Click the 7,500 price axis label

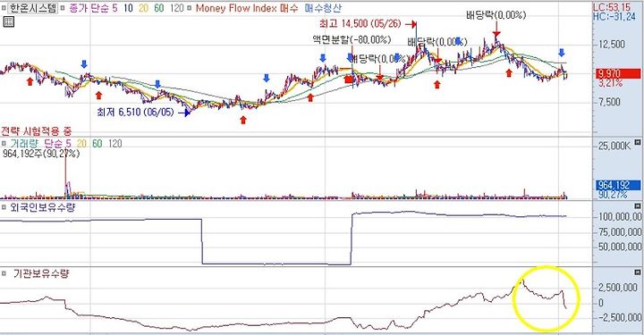click(x=609, y=102)
